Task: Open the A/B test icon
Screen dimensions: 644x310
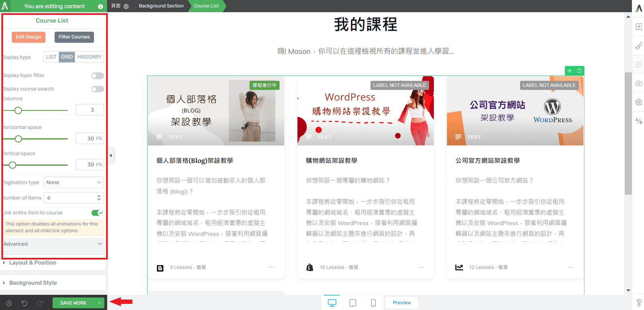Action: click(639, 121)
